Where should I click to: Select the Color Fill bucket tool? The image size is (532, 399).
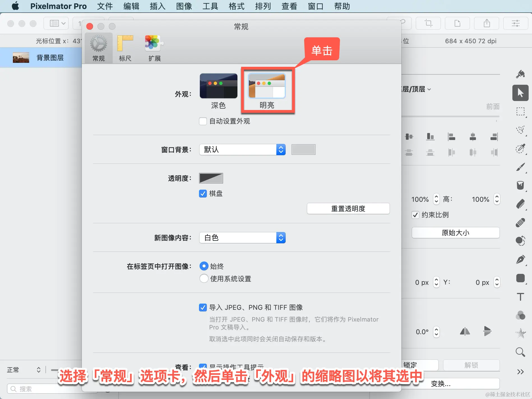point(520,185)
